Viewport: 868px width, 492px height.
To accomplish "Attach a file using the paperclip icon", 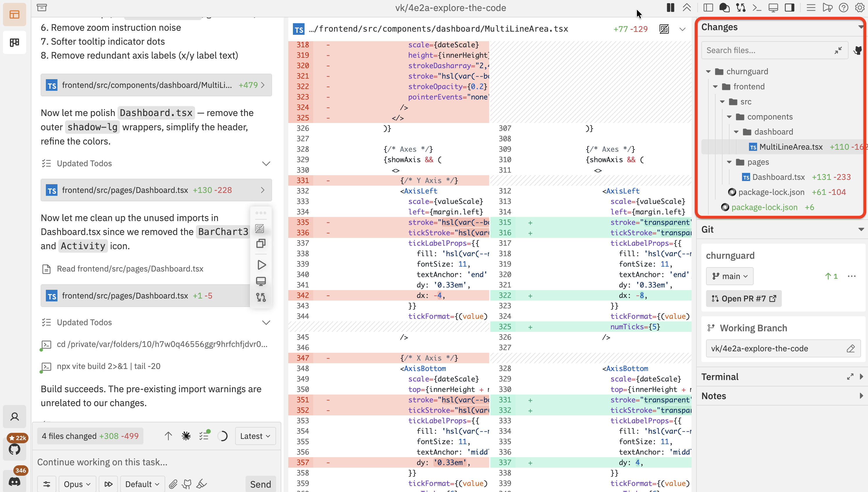I will click(x=173, y=484).
